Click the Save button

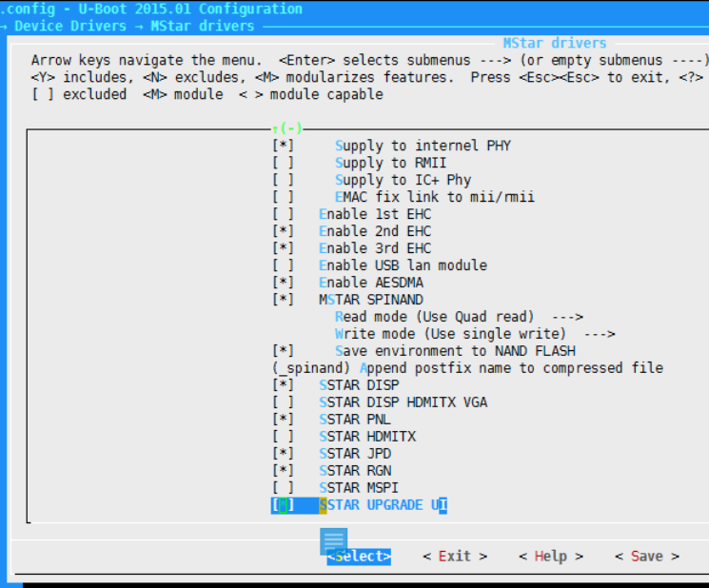coord(646,557)
